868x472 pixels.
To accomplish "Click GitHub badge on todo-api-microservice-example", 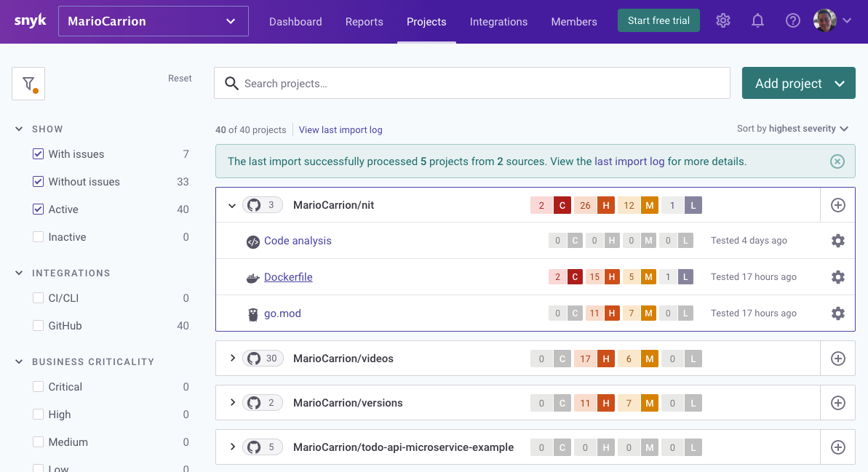I will tap(263, 447).
